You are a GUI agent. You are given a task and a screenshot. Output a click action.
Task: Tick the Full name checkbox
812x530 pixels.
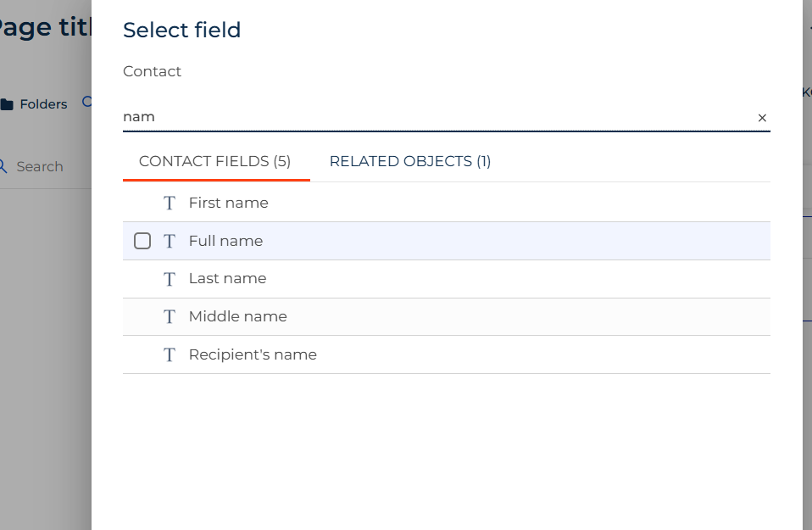[142, 241]
